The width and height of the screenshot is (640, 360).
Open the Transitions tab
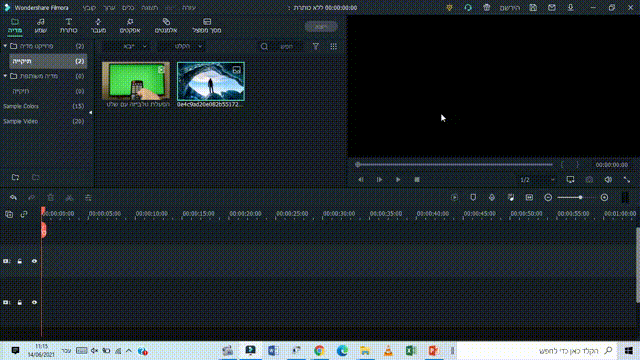pyautogui.click(x=98, y=25)
